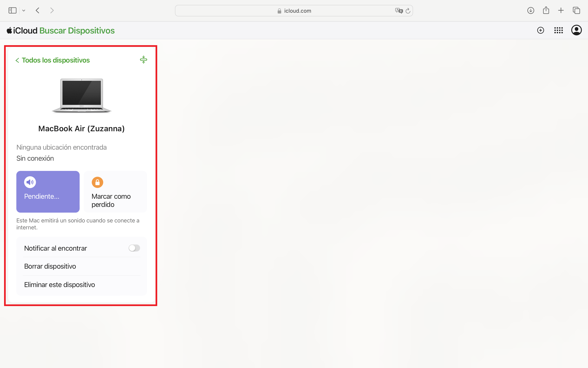The width and height of the screenshot is (588, 368).
Task: Go forward with Safari's forward arrow
Action: coord(52,10)
